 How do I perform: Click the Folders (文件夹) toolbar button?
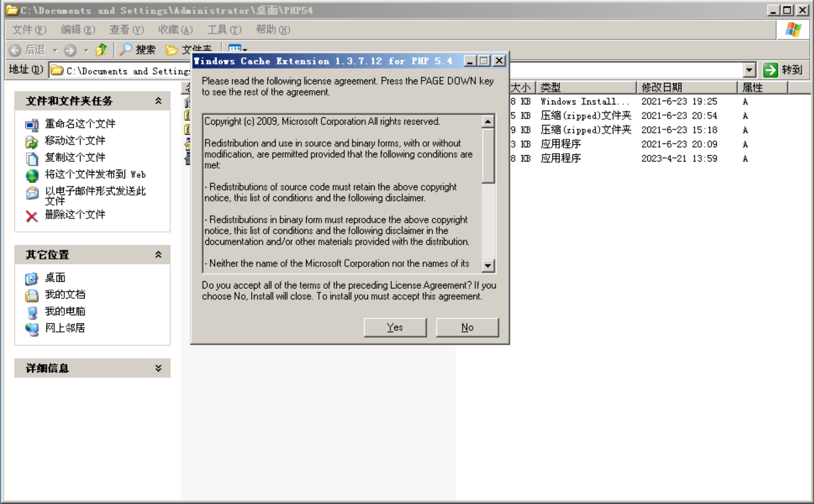188,50
